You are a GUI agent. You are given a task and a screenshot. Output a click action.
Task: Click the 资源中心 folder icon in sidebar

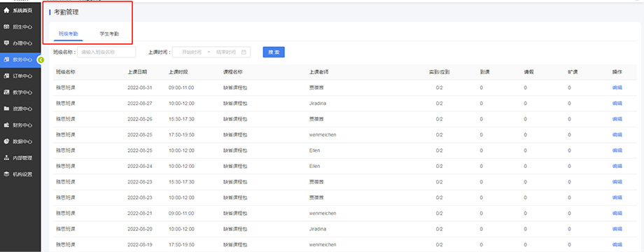point(6,108)
